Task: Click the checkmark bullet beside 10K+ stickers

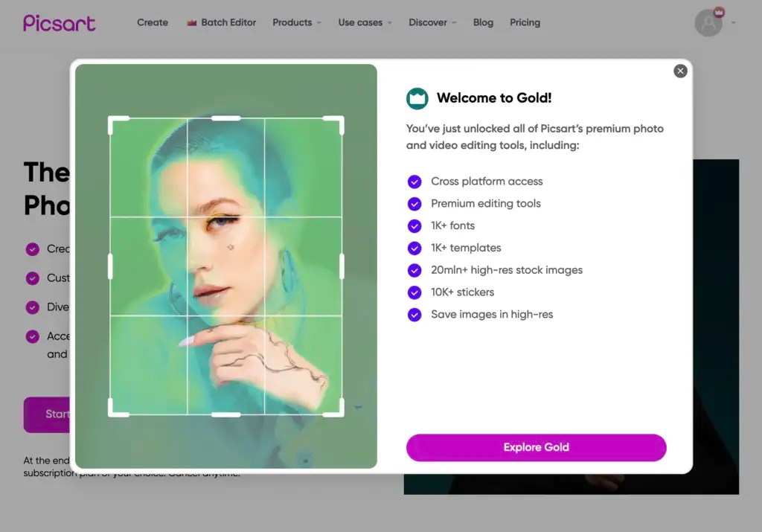Action: tap(414, 292)
